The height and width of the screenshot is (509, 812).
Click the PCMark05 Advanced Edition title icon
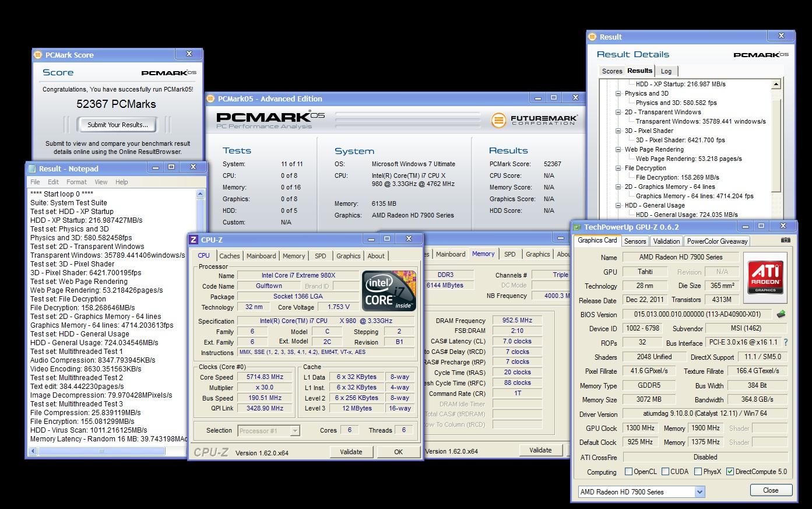211,99
